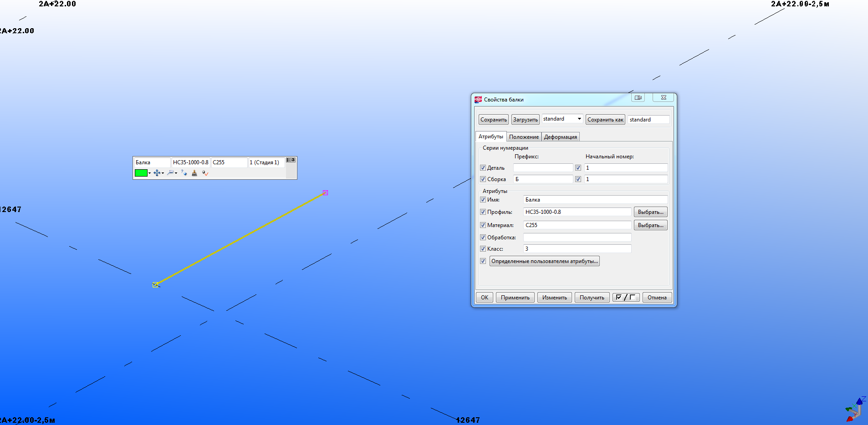Focus the Сборка prefix field
Screen dimensions: 868x425
pyautogui.click(x=543, y=179)
